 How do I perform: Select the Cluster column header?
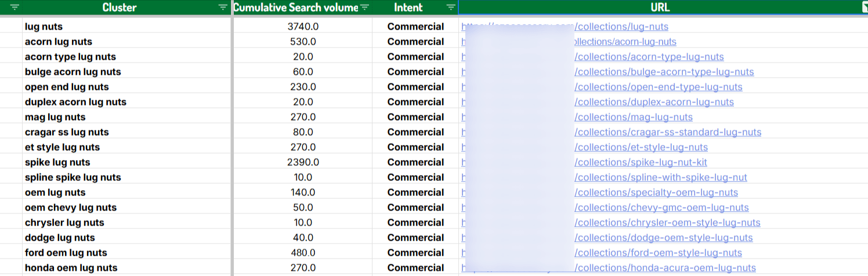120,8
